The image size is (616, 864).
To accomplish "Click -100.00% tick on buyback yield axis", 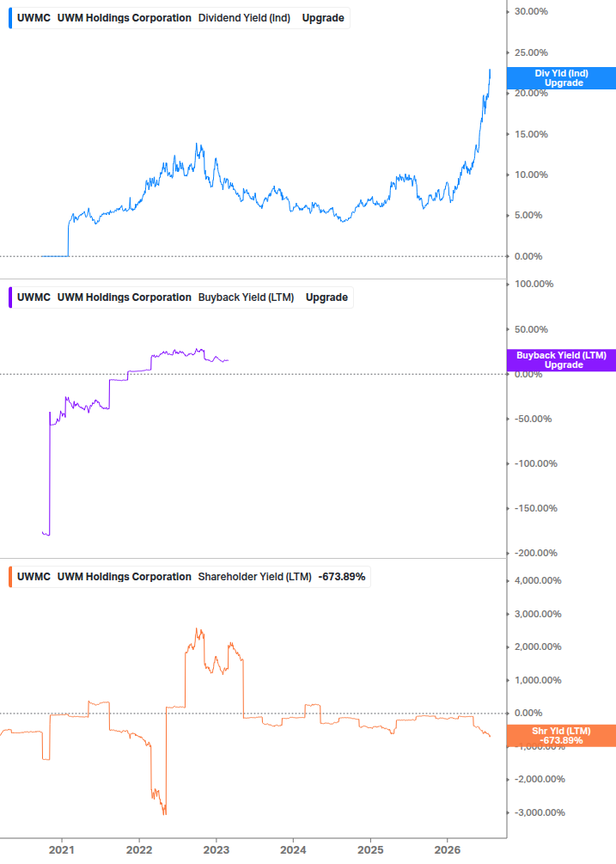I will click(535, 463).
